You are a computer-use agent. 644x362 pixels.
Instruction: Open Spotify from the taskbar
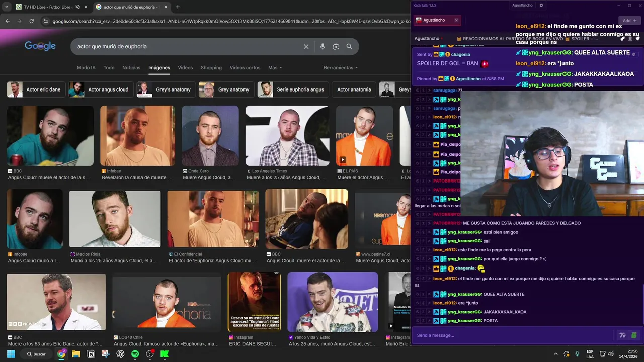(x=135, y=354)
